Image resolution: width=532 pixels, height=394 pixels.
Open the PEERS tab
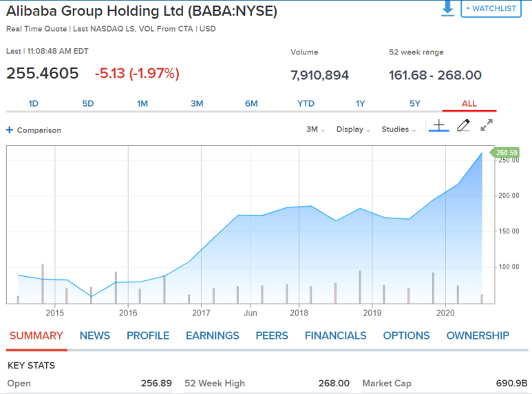click(x=272, y=335)
